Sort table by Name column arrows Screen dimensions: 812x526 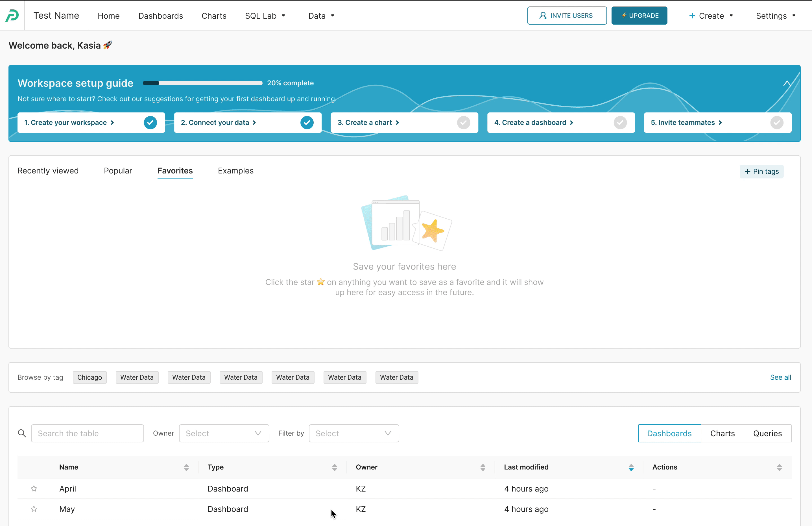coord(186,467)
